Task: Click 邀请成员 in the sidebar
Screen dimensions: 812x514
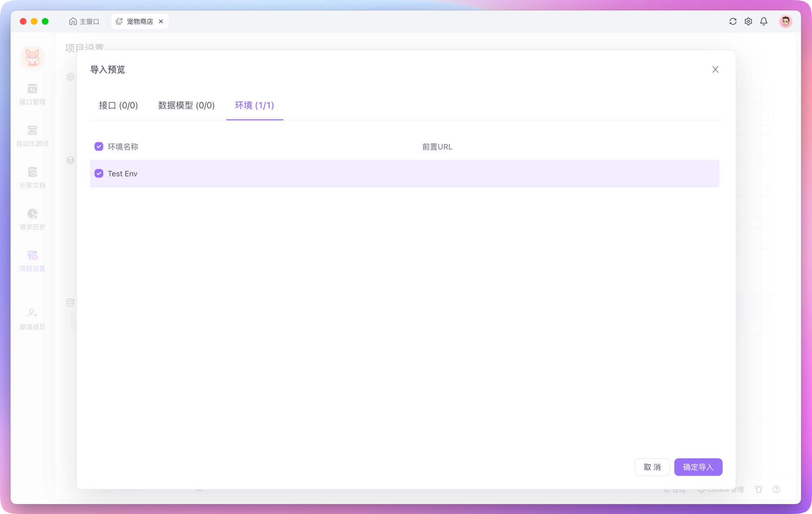Action: tap(32, 319)
